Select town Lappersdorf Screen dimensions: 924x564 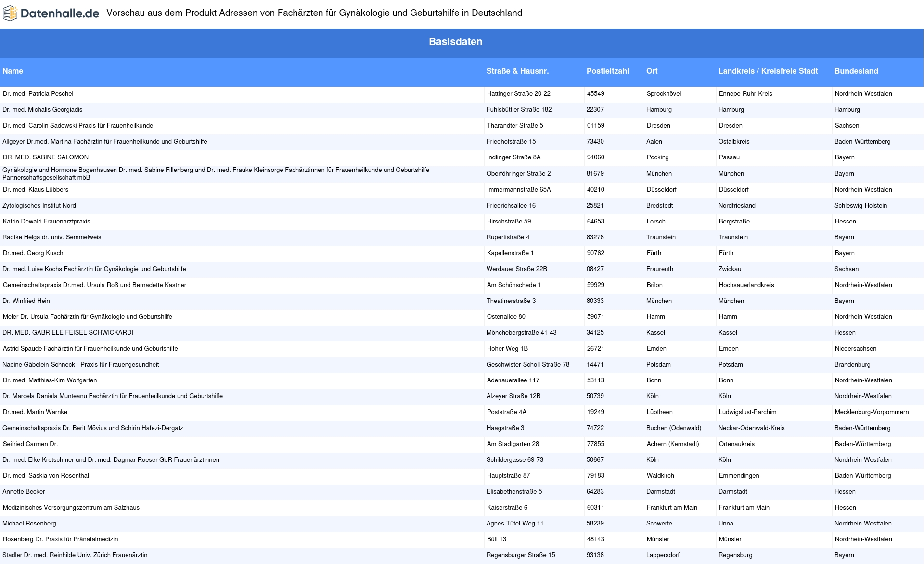click(x=663, y=555)
